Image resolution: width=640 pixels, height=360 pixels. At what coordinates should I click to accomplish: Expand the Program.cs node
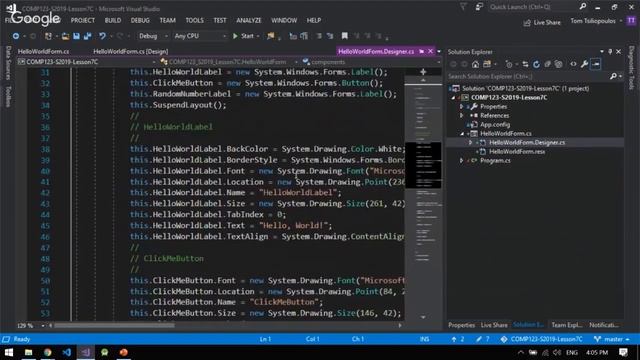point(462,160)
